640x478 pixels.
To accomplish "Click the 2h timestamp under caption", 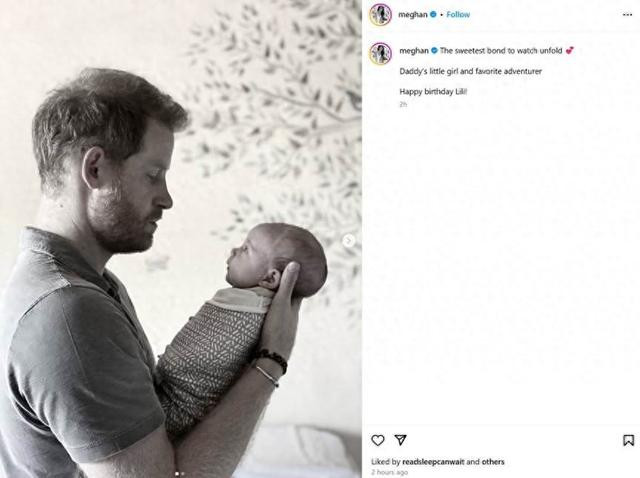I will [403, 104].
